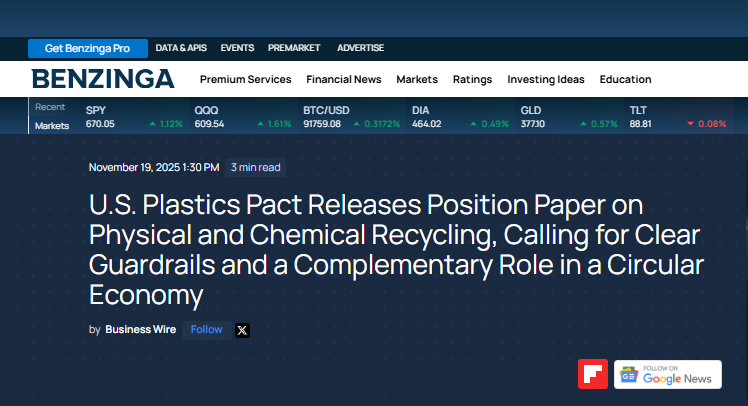Screen dimensions: 748x406
Task: Open the Business Wire author link
Action: coord(139,329)
